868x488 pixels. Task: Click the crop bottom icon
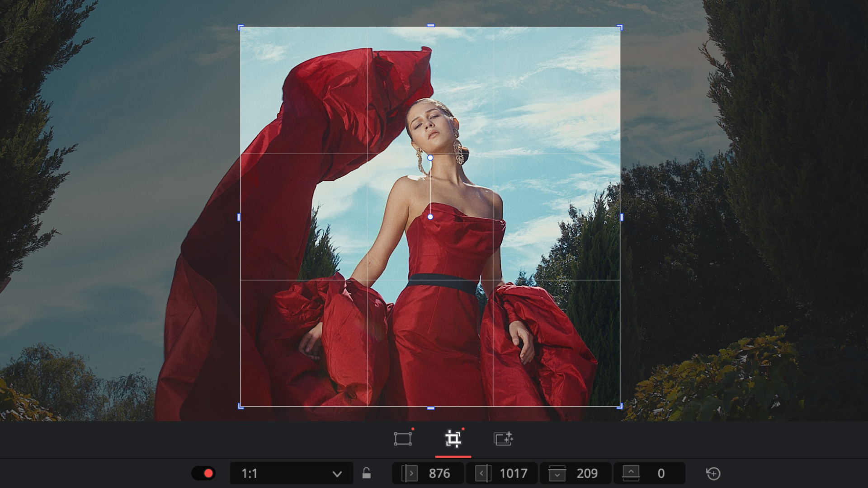tap(631, 473)
